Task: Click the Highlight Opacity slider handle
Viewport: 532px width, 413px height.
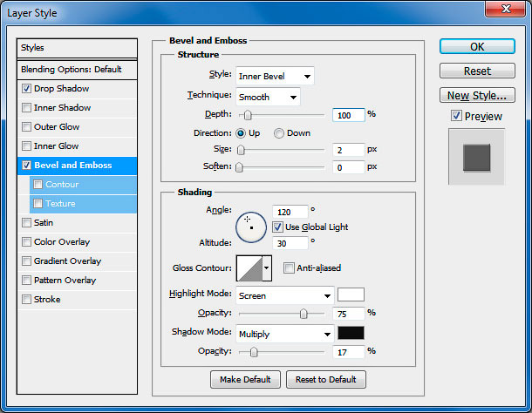Action: (304, 314)
